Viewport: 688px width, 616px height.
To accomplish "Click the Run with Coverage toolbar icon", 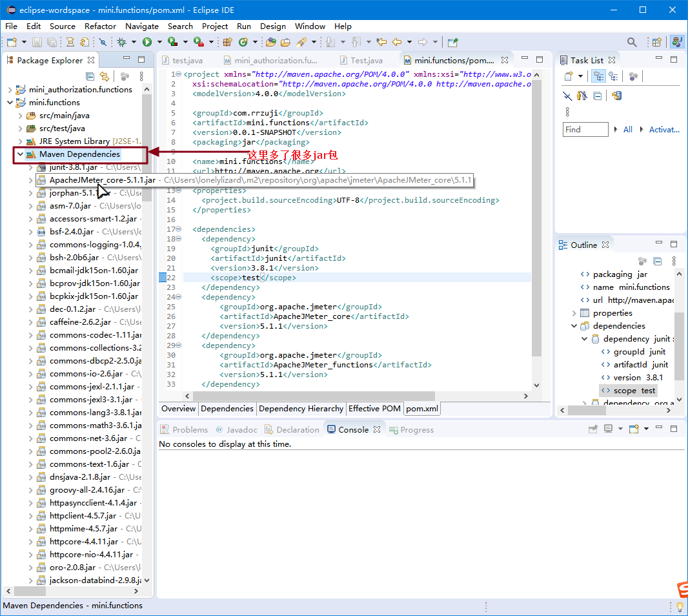I will pos(173,42).
